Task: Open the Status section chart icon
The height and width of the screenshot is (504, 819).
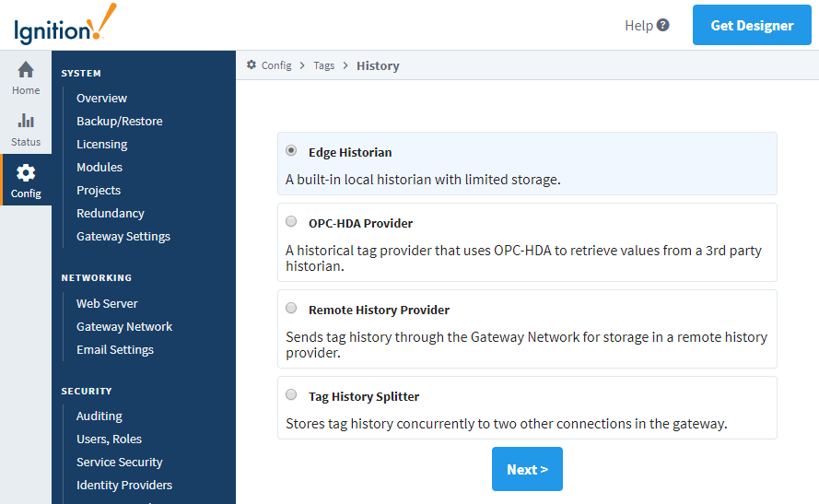Action: [26, 120]
